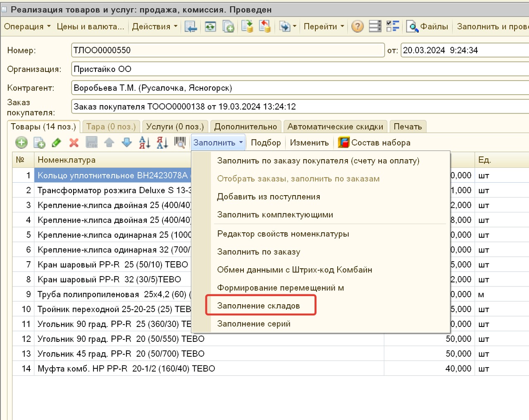
Task: Expand the Перейти dropdown
Action: [324, 26]
